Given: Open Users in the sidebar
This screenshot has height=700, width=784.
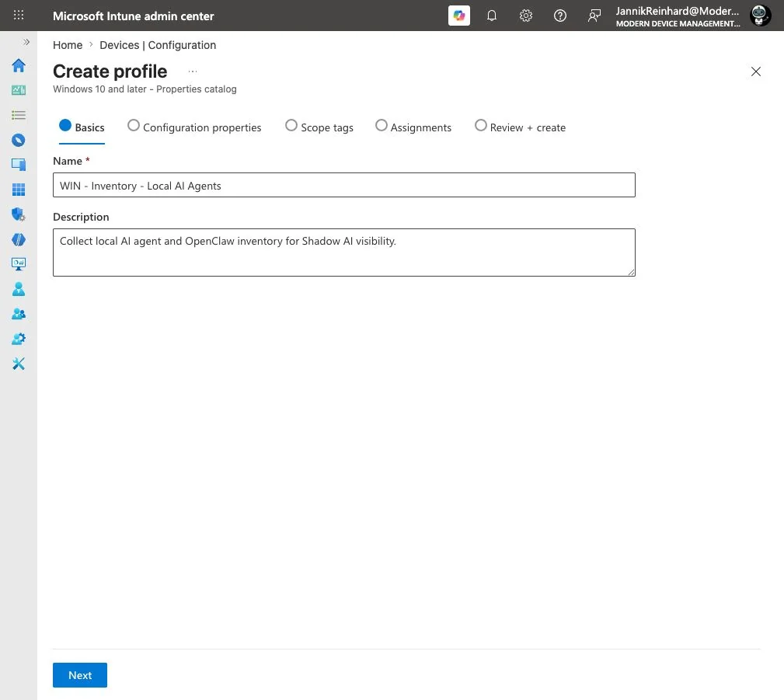Looking at the screenshot, I should pyautogui.click(x=19, y=289).
